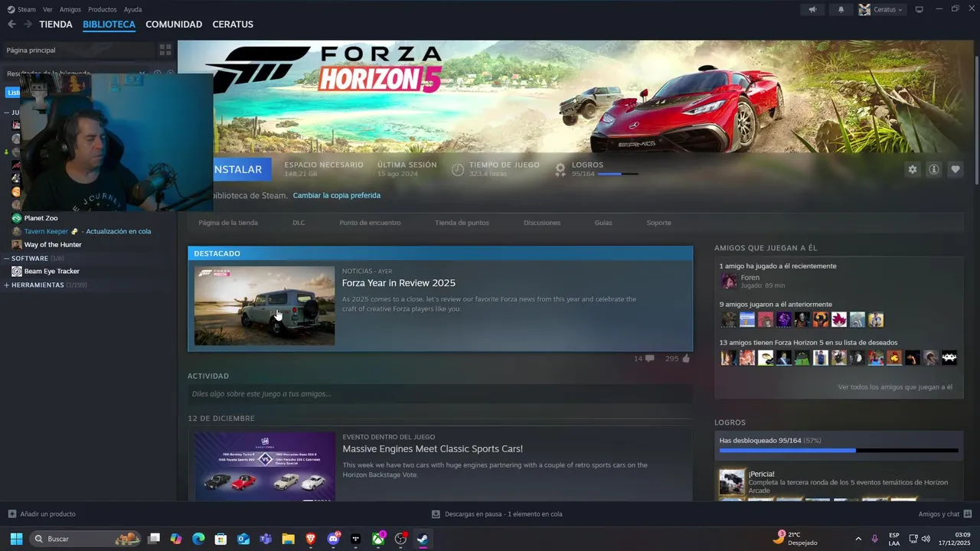The image size is (980, 551).
Task: Open the Soporte tab
Action: click(x=658, y=223)
